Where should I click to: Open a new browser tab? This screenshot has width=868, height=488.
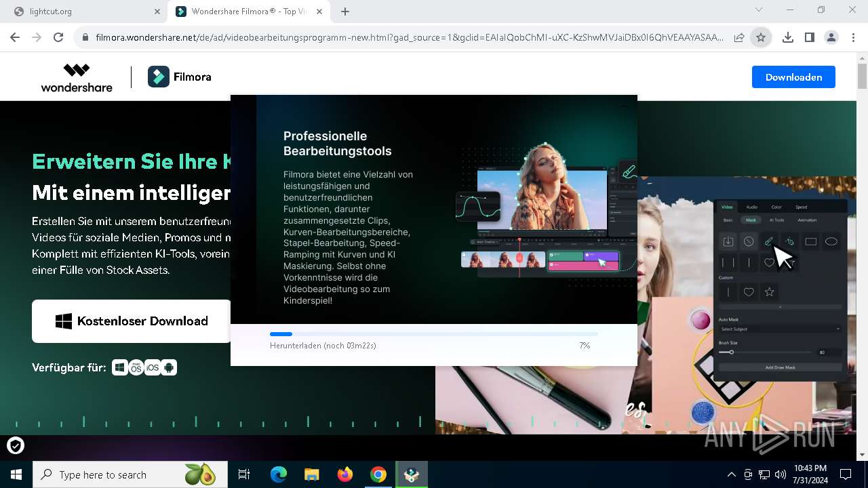(x=345, y=12)
